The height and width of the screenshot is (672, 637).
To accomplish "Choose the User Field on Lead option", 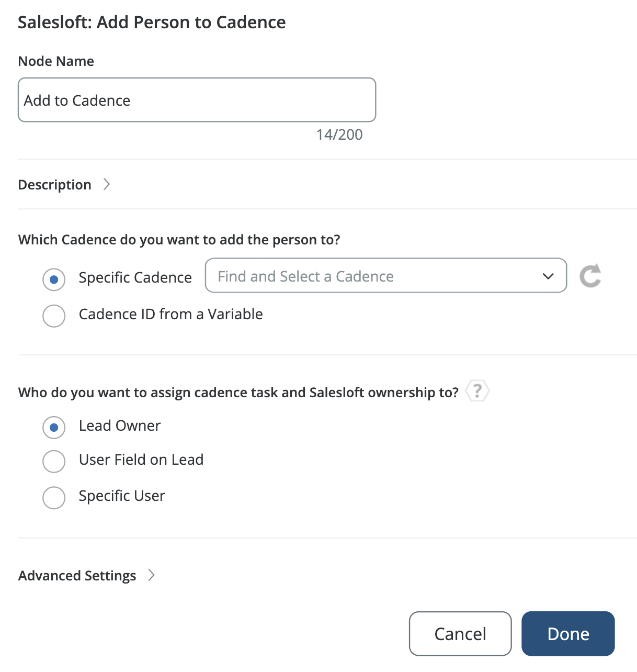I will [x=54, y=462].
